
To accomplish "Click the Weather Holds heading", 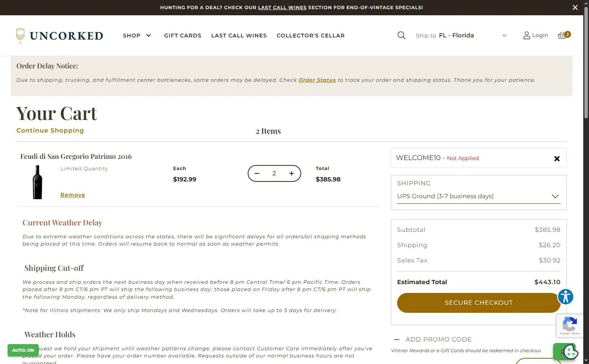I will point(50,335).
